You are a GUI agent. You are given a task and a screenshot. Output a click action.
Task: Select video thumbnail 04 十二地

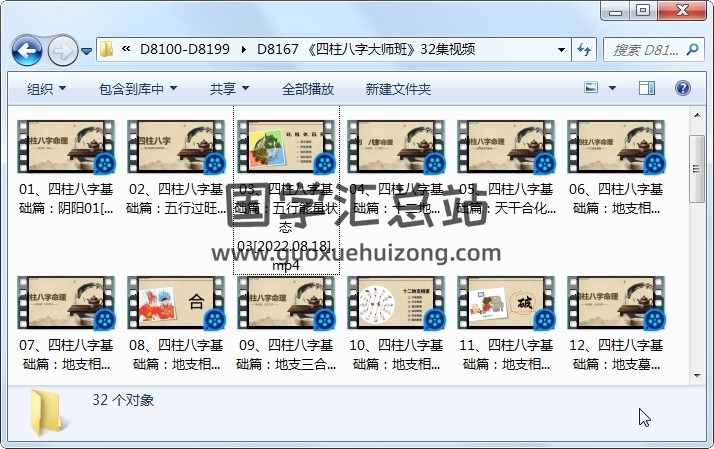pyautogui.click(x=396, y=147)
